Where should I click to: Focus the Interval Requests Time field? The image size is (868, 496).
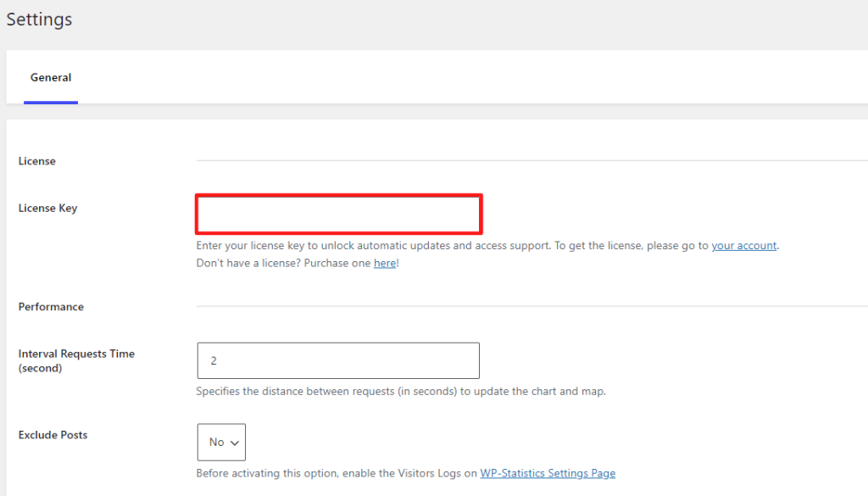338,360
